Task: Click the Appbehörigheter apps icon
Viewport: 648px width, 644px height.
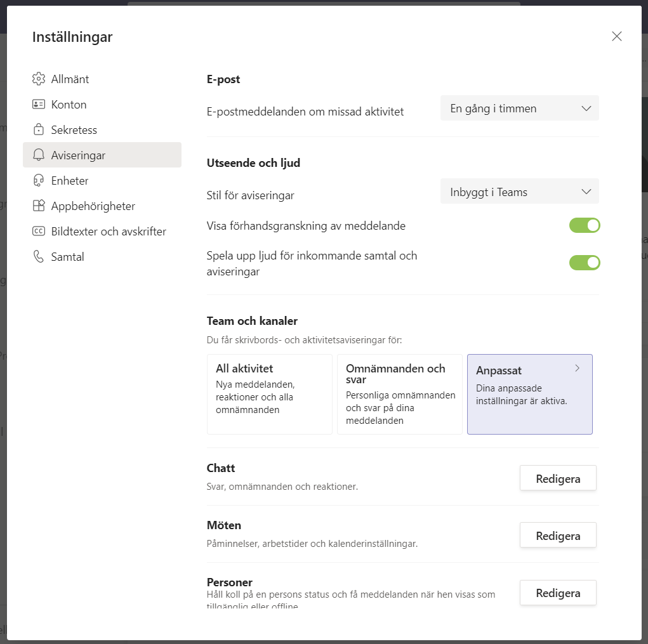Action: 39,206
